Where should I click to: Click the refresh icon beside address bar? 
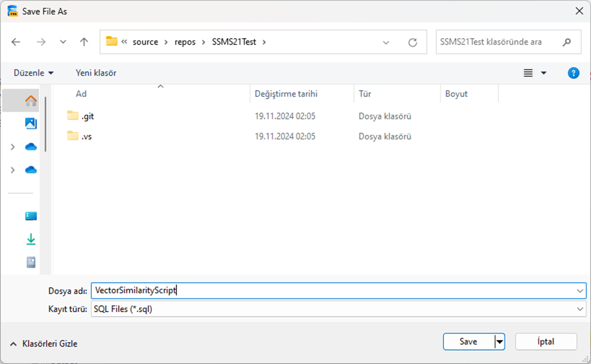tap(412, 43)
